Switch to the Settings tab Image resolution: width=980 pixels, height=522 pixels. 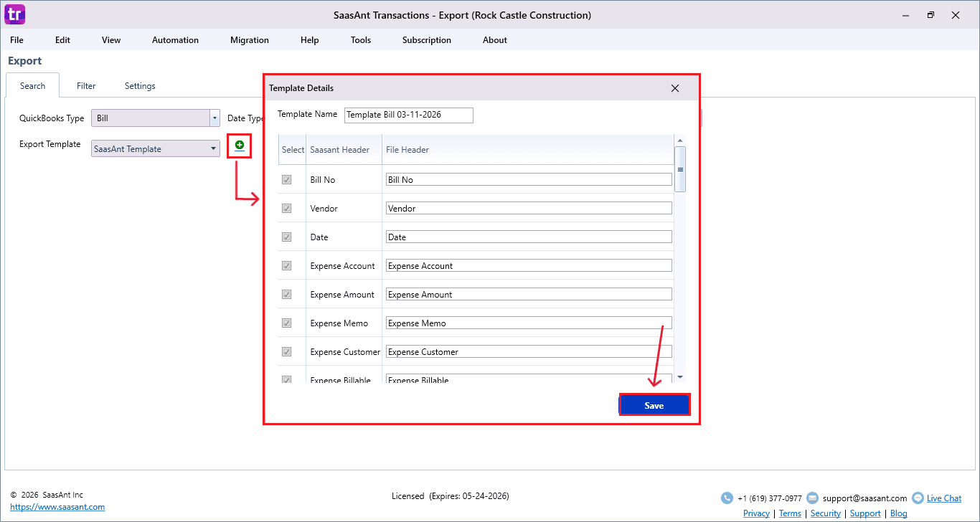[x=140, y=86]
